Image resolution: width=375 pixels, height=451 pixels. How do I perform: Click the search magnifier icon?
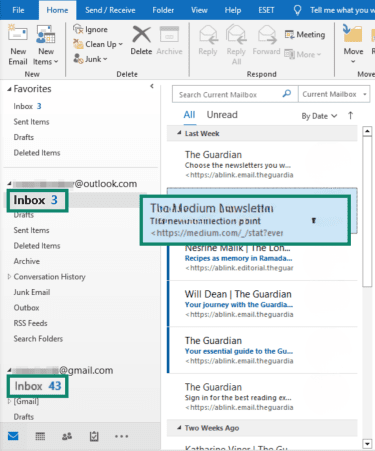287,94
